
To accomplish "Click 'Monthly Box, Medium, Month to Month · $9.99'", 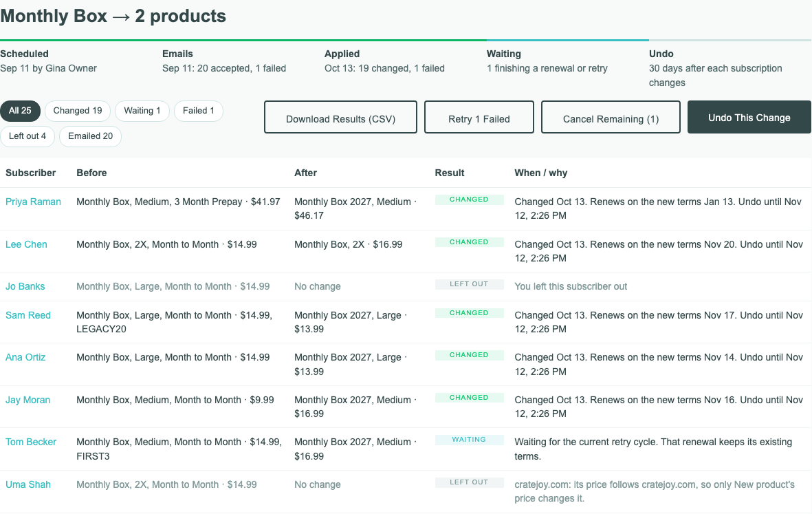I will pyautogui.click(x=175, y=400).
